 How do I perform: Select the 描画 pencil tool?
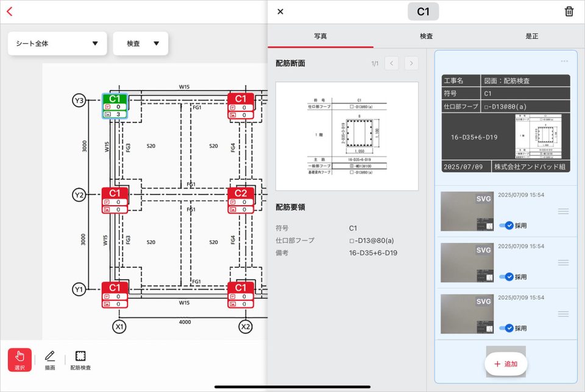[x=50, y=360]
